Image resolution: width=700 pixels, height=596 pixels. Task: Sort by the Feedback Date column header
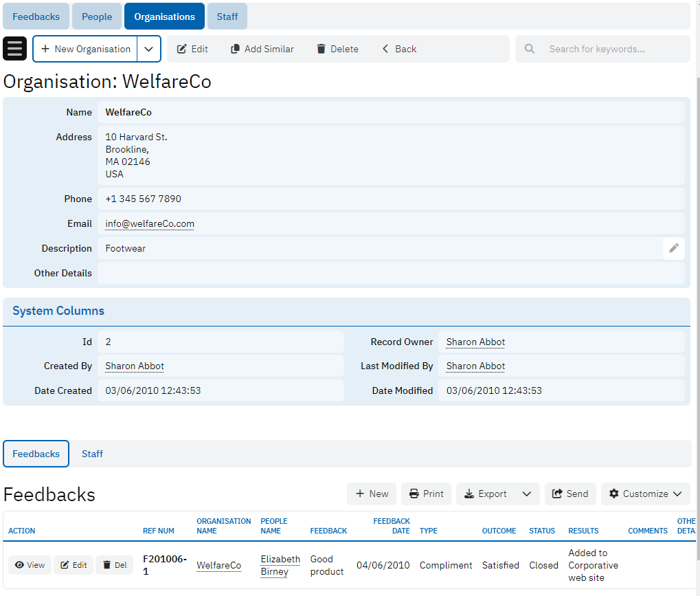(392, 526)
